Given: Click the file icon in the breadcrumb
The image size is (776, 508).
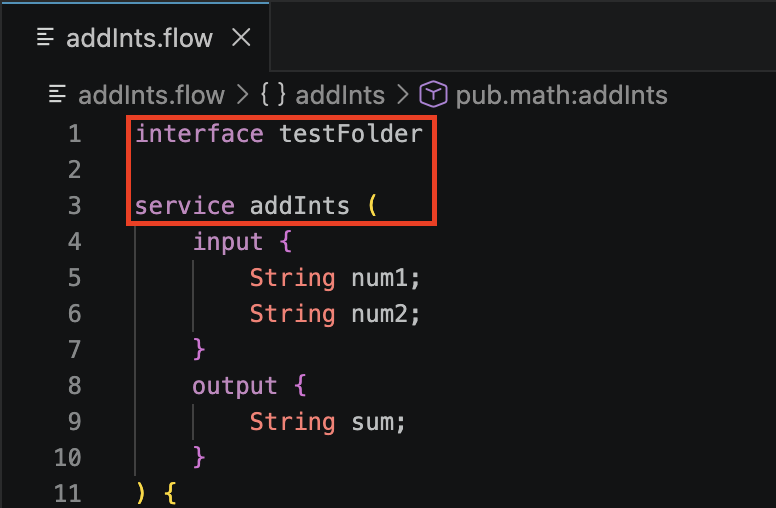Looking at the screenshot, I should (x=57, y=94).
